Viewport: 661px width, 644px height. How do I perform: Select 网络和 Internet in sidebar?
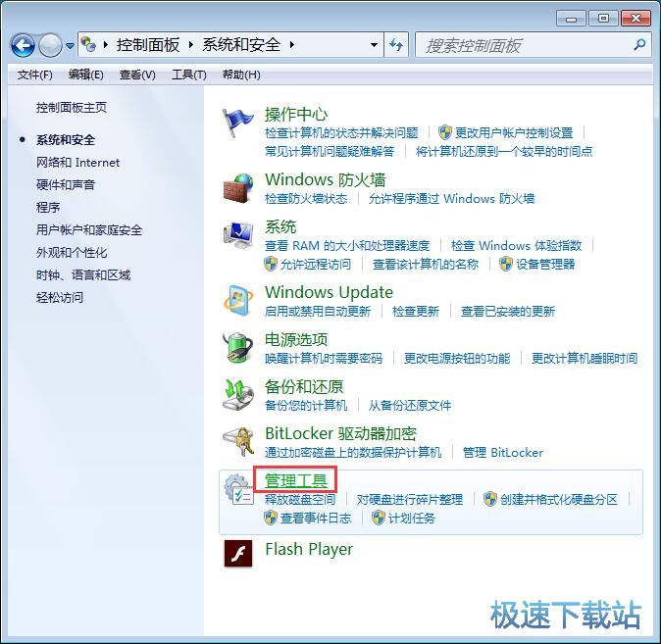coord(78,163)
